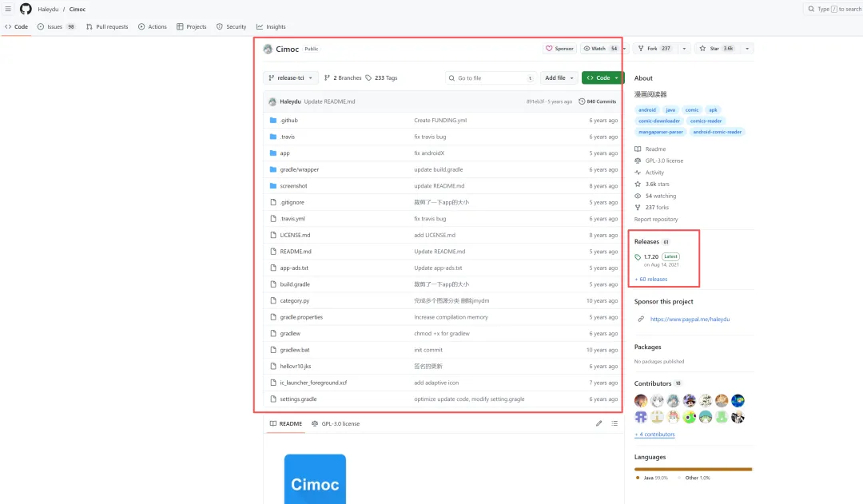Image resolution: width=863 pixels, height=504 pixels.
Task: Fork the repository with the Fork button
Action: [654, 49]
